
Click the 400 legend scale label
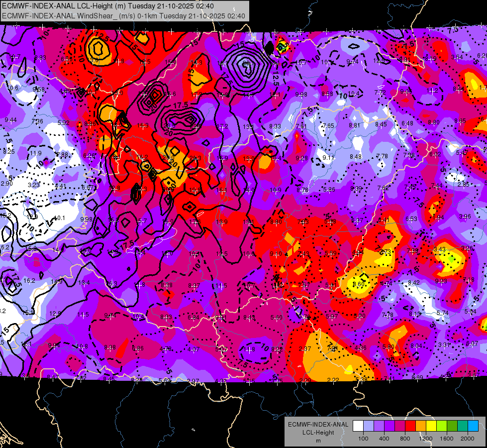pyautogui.click(x=384, y=439)
